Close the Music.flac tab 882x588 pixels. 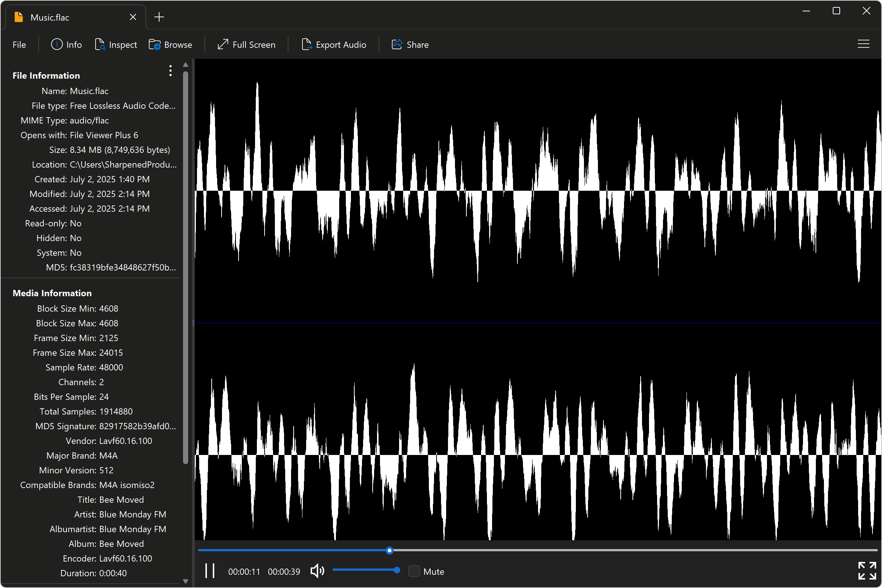[133, 17]
